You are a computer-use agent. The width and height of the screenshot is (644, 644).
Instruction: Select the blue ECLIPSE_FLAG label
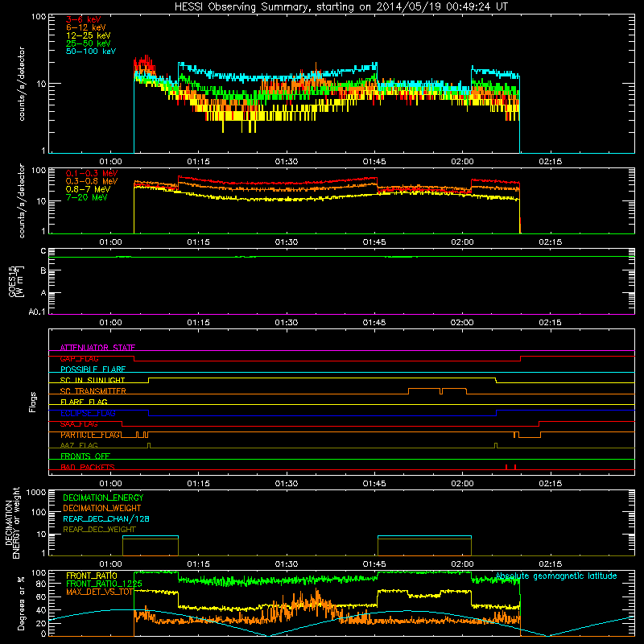(88, 413)
